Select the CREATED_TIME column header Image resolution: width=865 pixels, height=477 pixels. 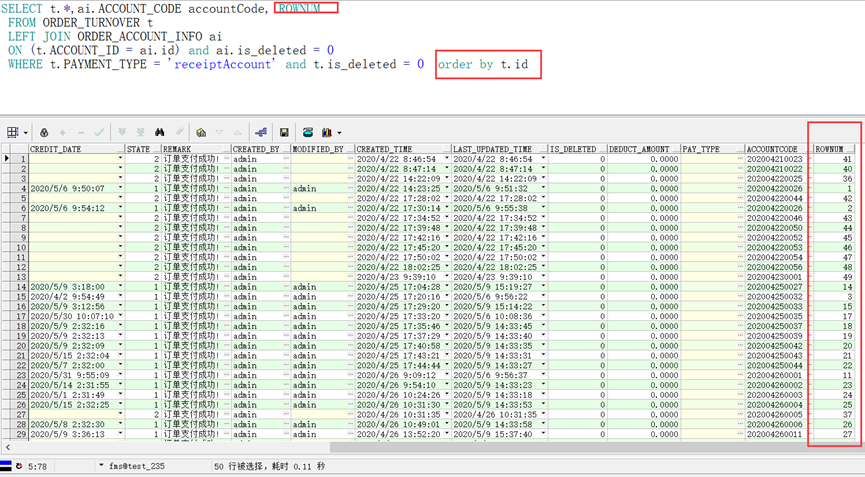pos(403,149)
